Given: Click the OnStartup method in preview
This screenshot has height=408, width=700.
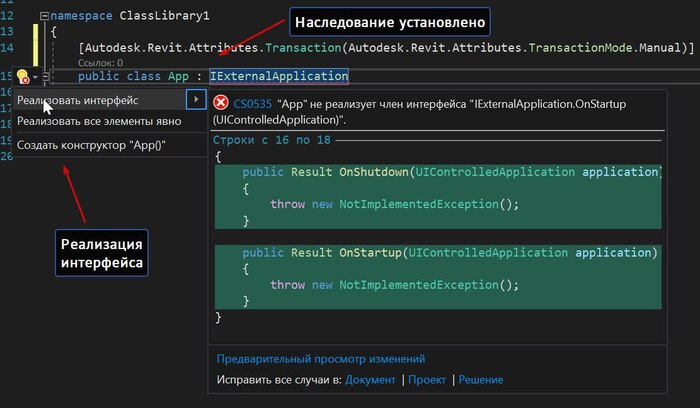Looking at the screenshot, I should [370, 253].
